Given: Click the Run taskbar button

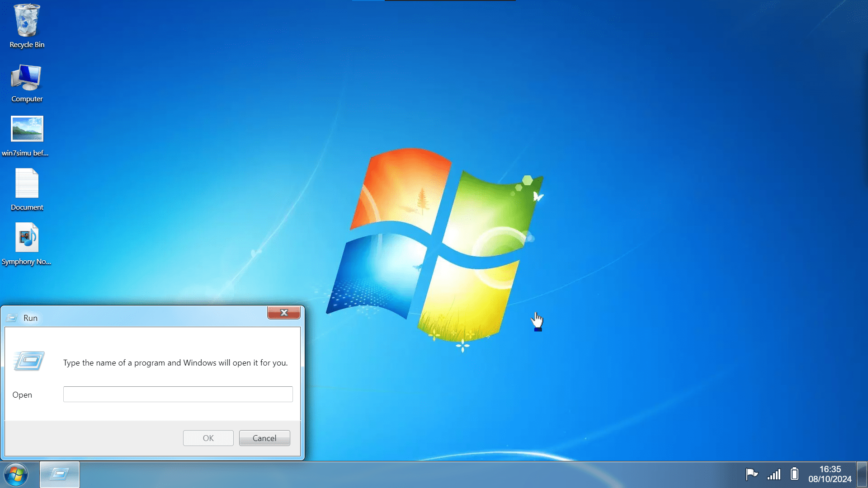Looking at the screenshot, I should tap(59, 474).
